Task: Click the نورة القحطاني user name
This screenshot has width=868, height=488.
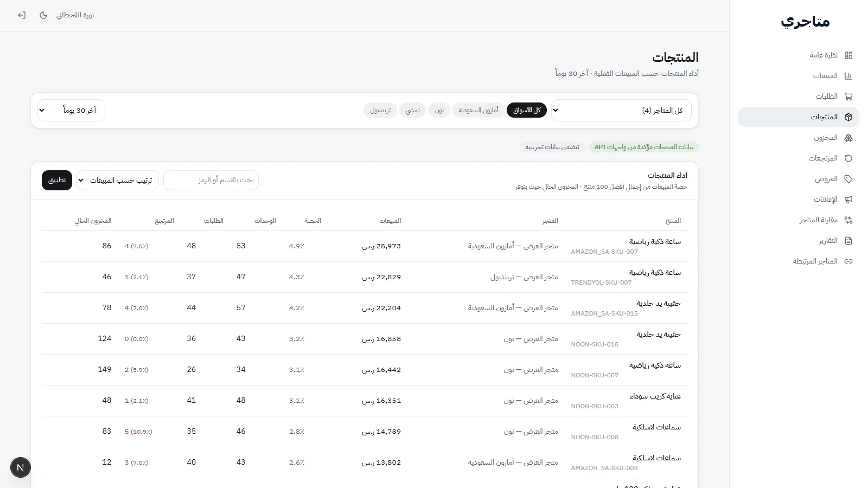Action: 75,15
